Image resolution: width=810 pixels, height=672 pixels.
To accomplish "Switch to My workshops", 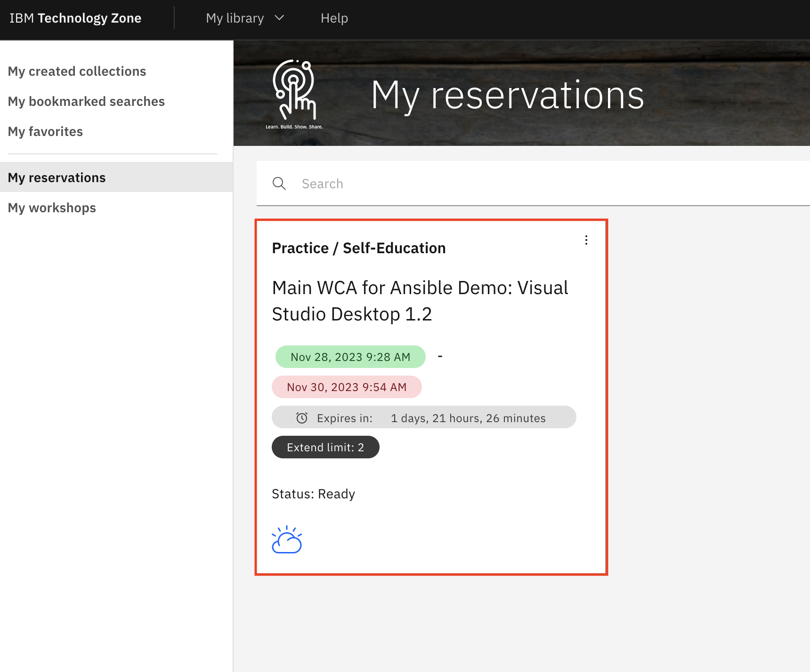I will click(x=52, y=208).
